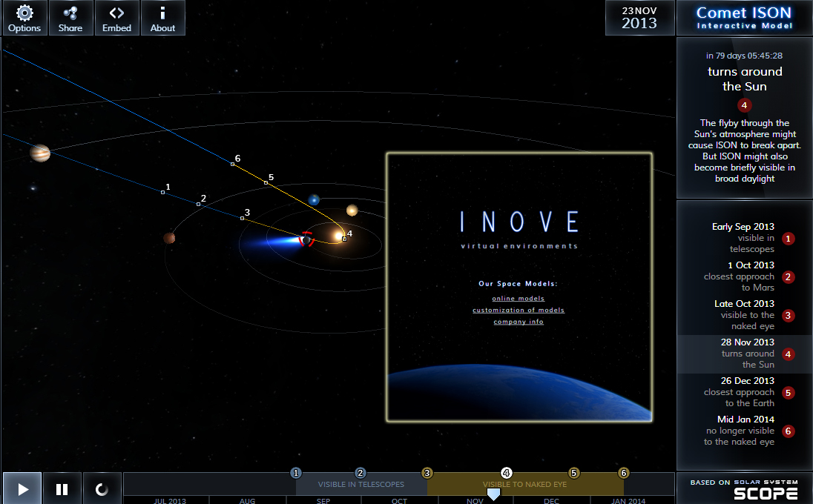
Task: Click orbit waypoint 3 on the comet path
Action: point(242,218)
